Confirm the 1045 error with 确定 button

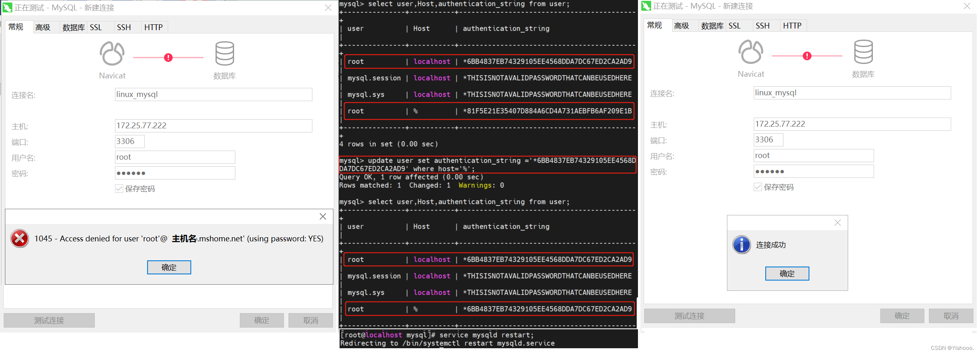click(169, 267)
